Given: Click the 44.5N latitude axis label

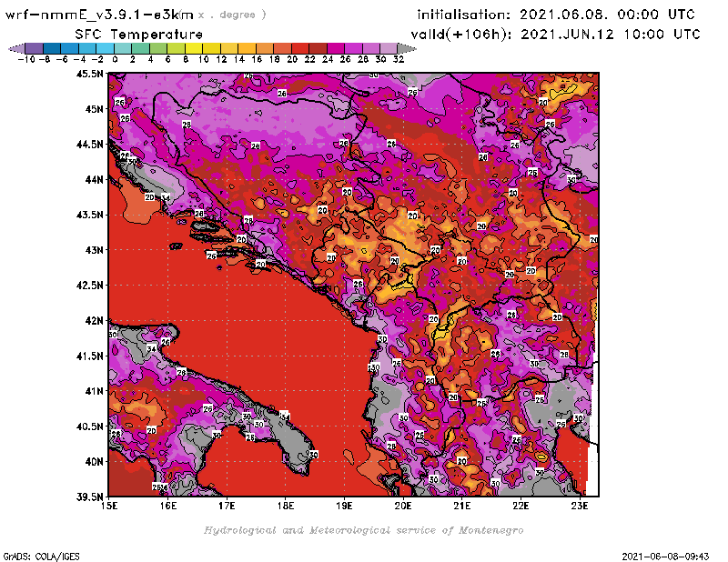Looking at the screenshot, I should tap(89, 144).
